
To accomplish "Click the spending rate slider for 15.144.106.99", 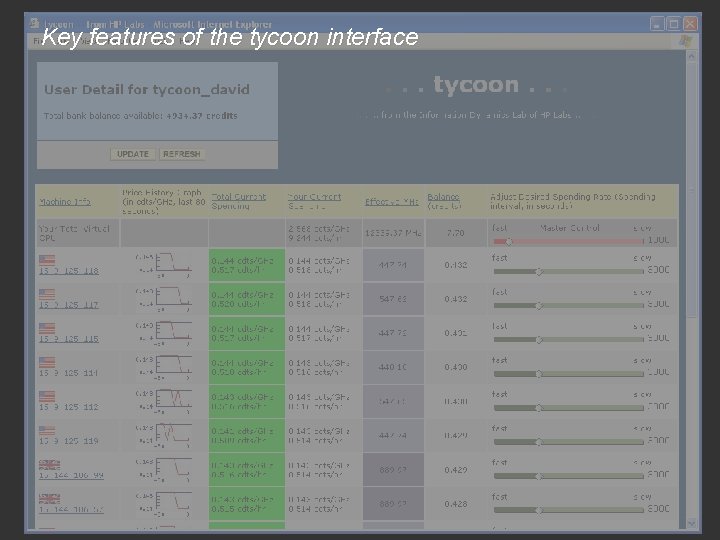I will click(x=568, y=476).
